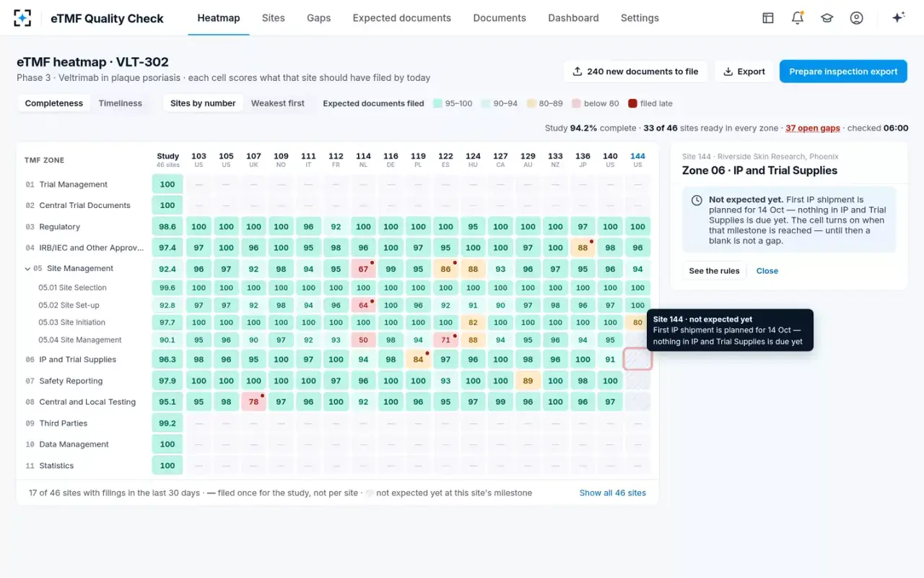Open notifications bell
The image size is (924, 578).
tap(798, 18)
